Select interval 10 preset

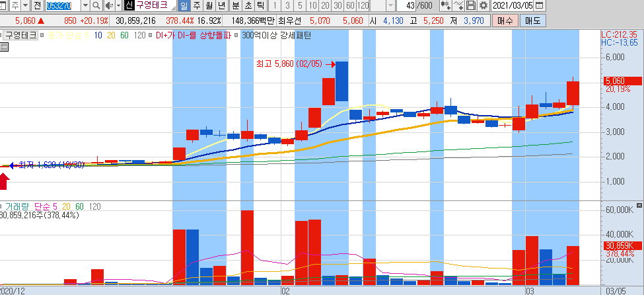click(313, 6)
